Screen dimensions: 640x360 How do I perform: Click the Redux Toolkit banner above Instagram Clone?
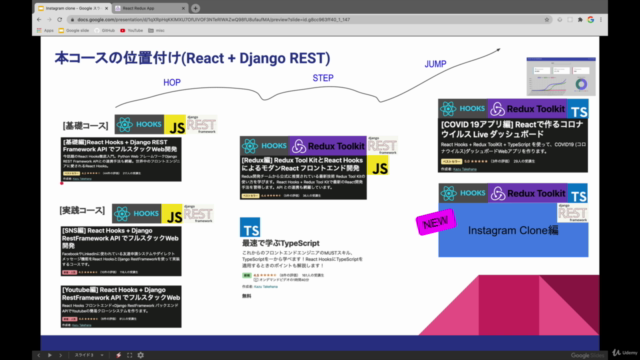point(528,193)
